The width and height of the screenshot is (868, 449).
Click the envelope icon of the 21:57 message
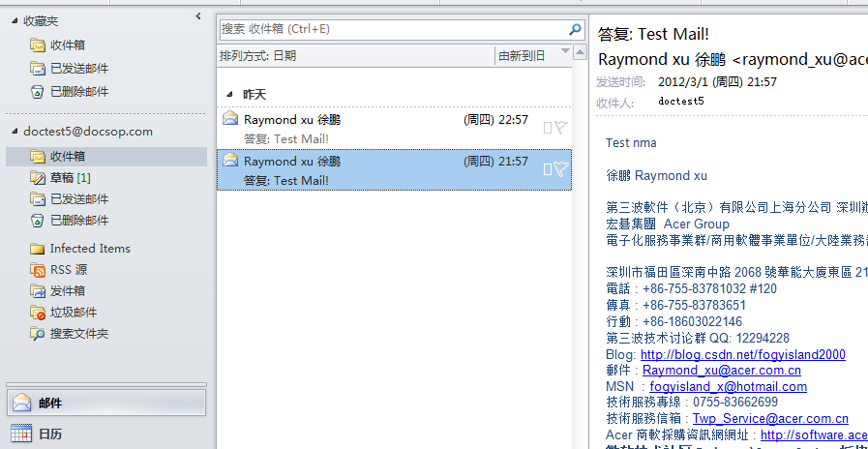click(x=230, y=160)
